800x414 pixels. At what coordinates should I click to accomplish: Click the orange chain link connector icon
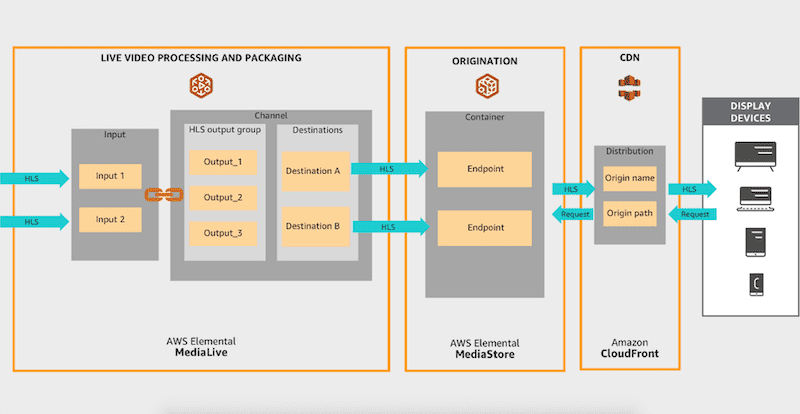coord(157,195)
